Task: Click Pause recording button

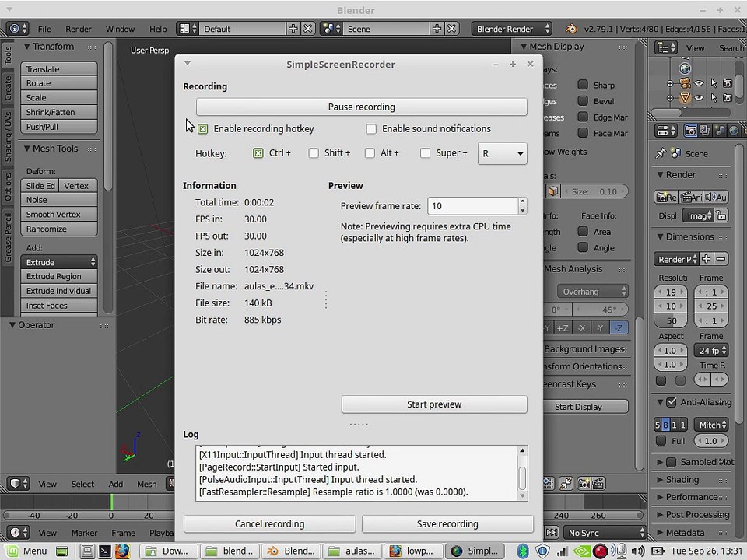Action: click(x=362, y=107)
